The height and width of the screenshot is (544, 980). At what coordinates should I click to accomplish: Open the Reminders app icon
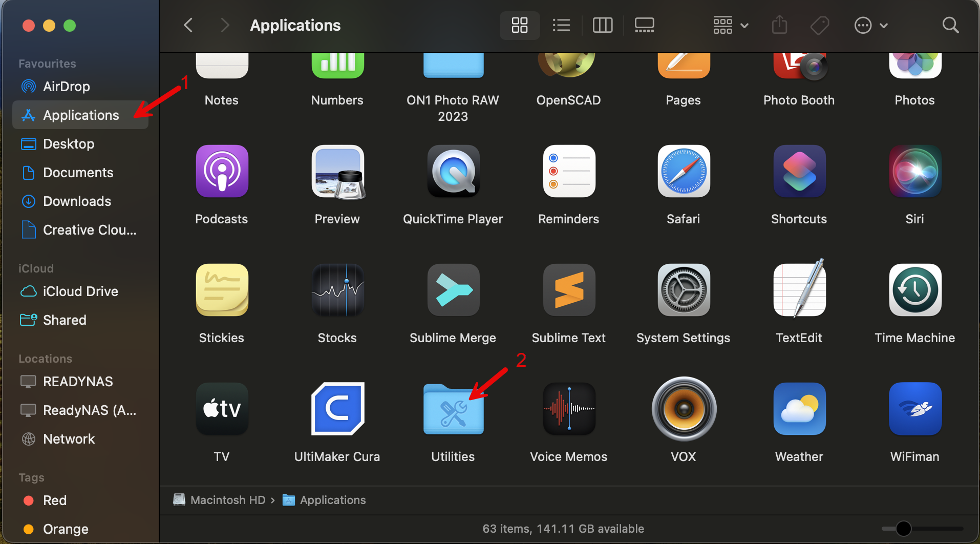(569, 171)
